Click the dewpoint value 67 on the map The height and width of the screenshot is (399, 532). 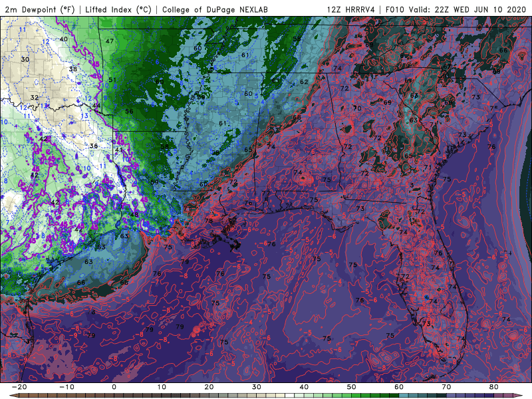point(447,67)
